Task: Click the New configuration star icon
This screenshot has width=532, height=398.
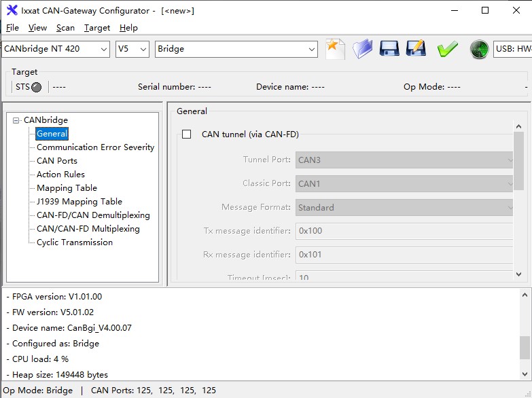Action: [x=335, y=49]
